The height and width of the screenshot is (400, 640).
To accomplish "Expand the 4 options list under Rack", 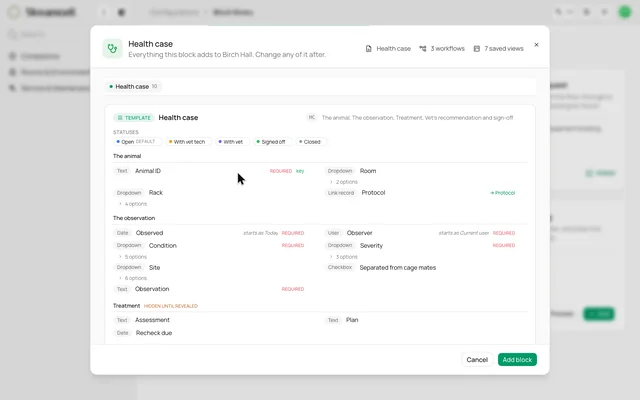I will click(x=133, y=204).
